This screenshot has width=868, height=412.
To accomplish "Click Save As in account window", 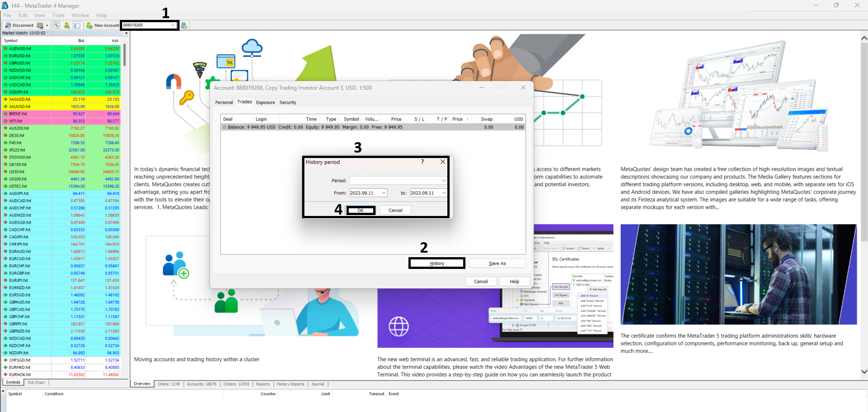I will pyautogui.click(x=497, y=263).
